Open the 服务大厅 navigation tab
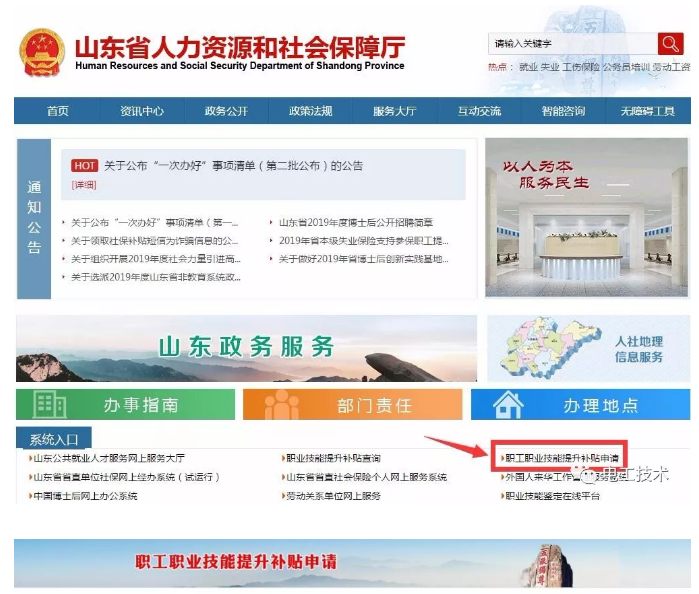 (395, 111)
